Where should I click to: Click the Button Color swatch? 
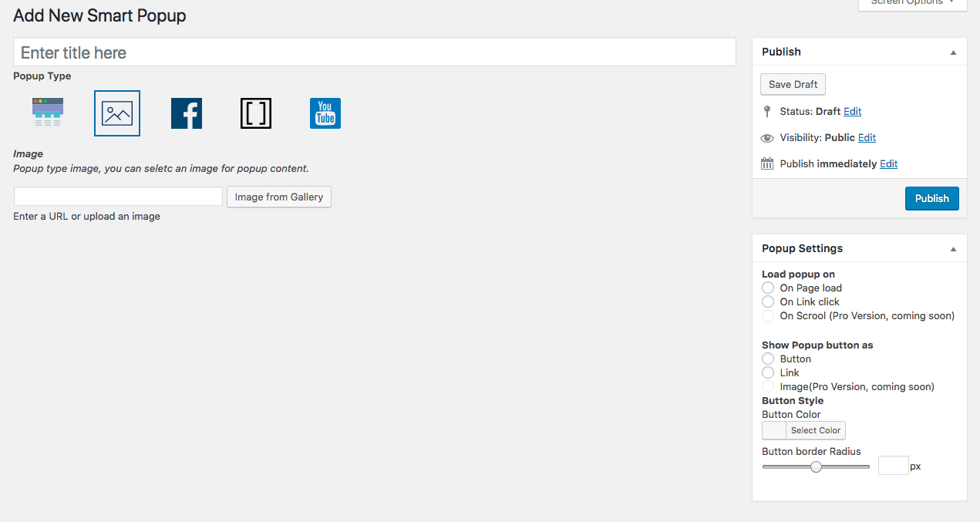(774, 430)
